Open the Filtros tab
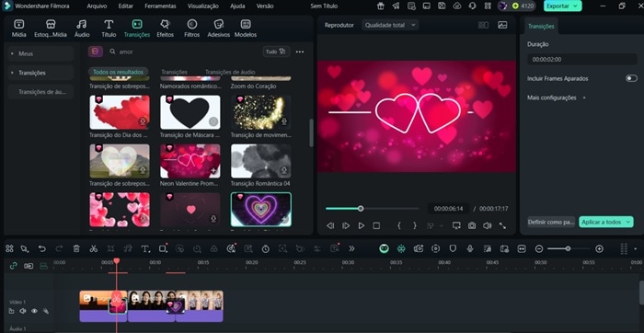This screenshot has width=644, height=333. coord(191,29)
